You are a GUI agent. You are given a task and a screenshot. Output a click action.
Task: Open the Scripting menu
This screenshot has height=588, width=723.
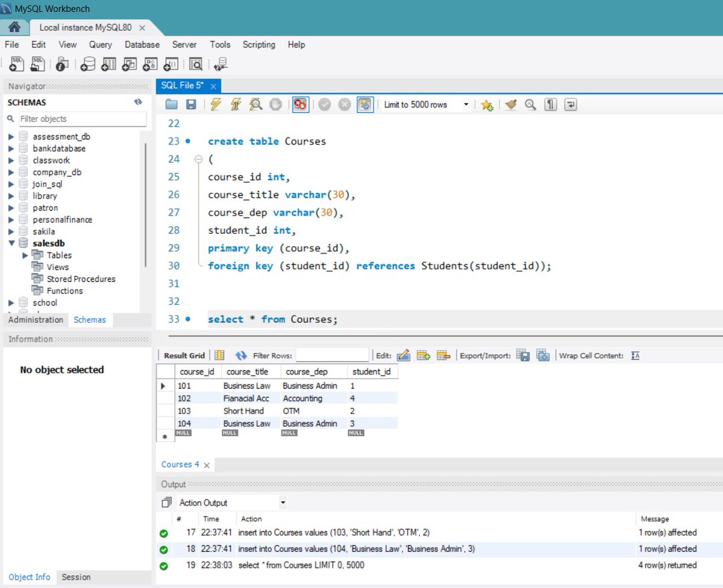[258, 45]
